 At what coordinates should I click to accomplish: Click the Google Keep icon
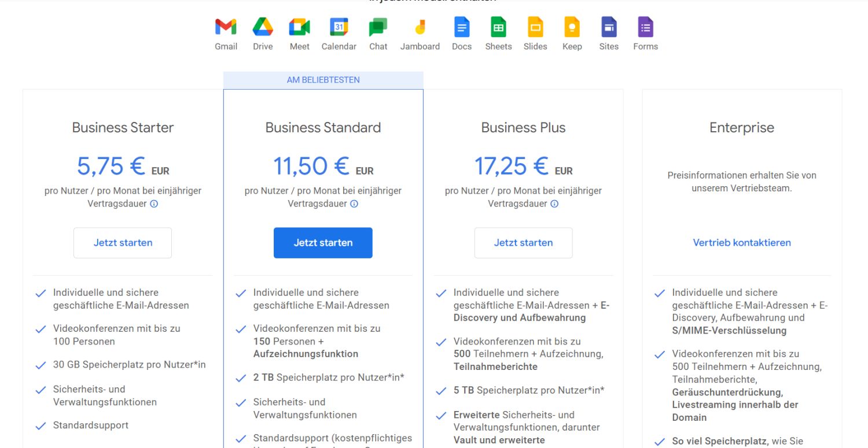(x=572, y=27)
